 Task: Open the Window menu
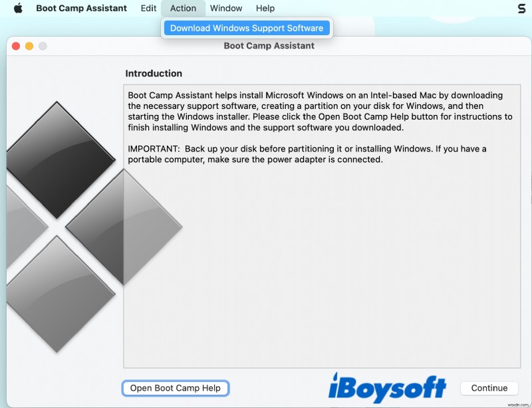[x=225, y=8]
